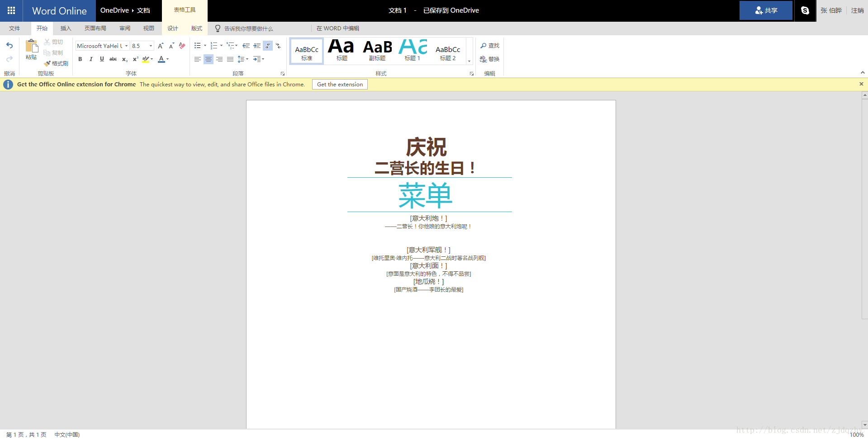This screenshot has height=439, width=868.
Task: Paste from clipboard using 粘贴
Action: 31,49
